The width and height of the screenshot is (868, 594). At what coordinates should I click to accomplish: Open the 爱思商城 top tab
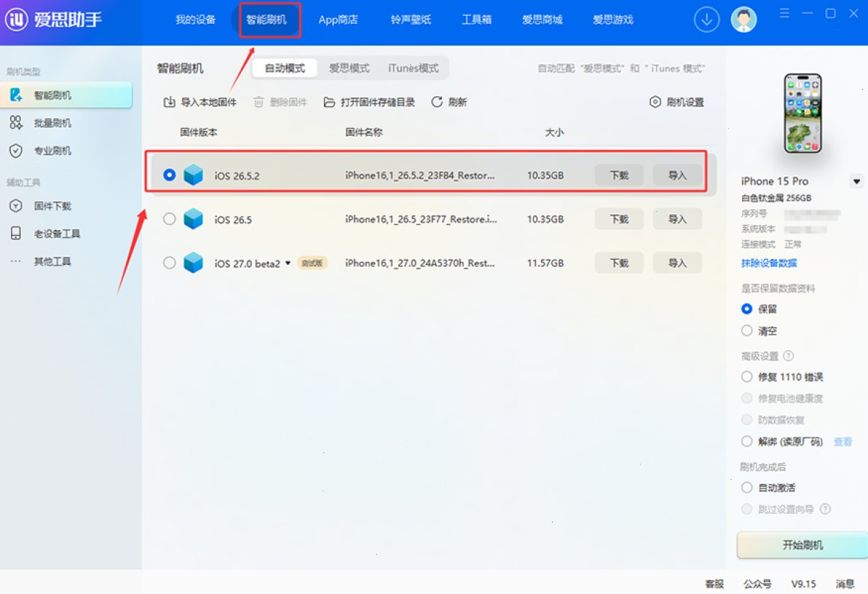542,20
